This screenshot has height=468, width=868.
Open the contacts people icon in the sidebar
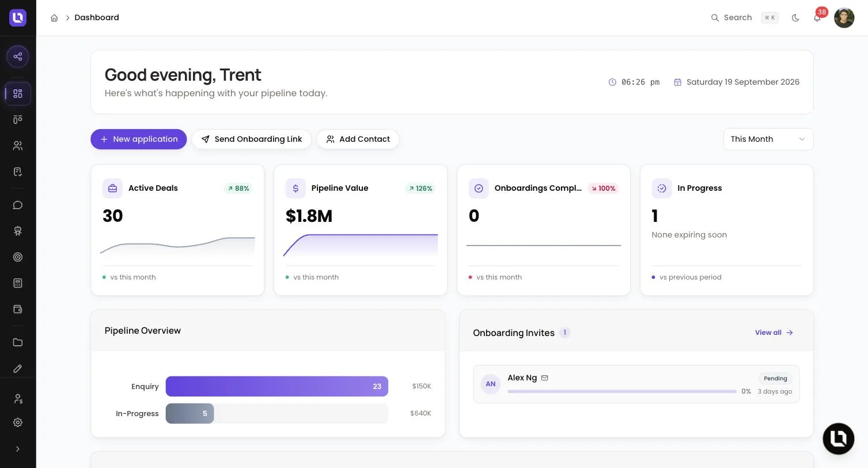tap(18, 146)
